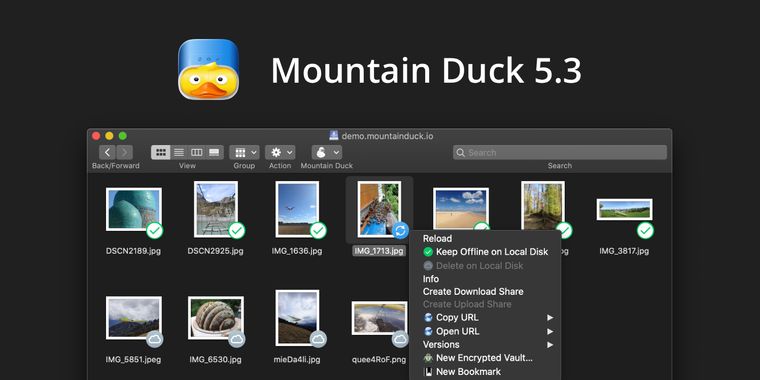Click the bookmark icon beside New Bookmark
The image size is (760, 380).
[428, 372]
